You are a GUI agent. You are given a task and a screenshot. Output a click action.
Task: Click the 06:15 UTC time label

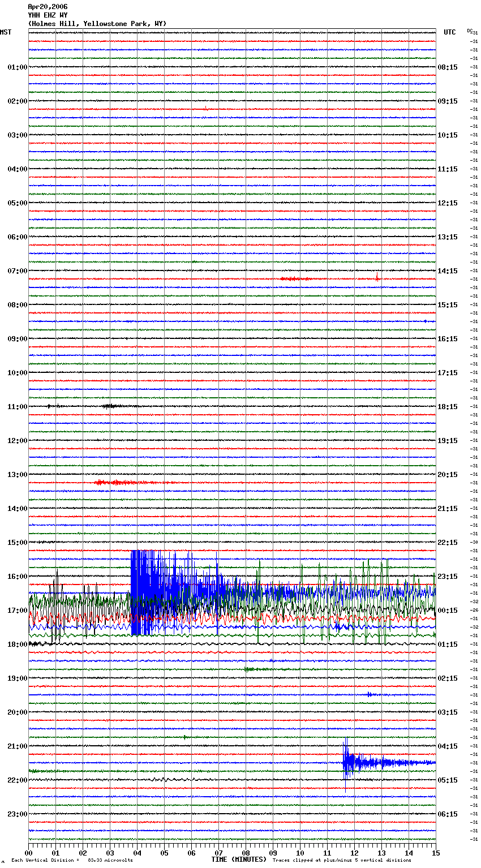[x=448, y=814]
